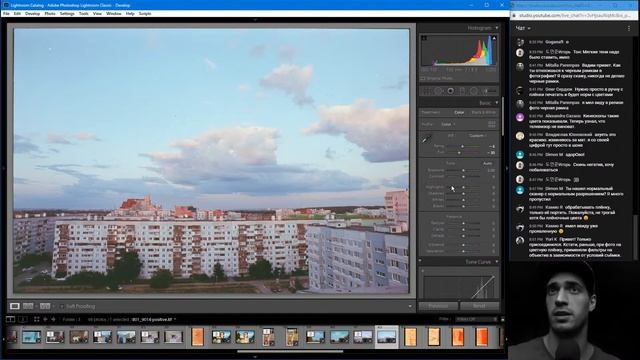
Task: Hide filmstrip via bottom edge arrow
Action: pos(256,356)
